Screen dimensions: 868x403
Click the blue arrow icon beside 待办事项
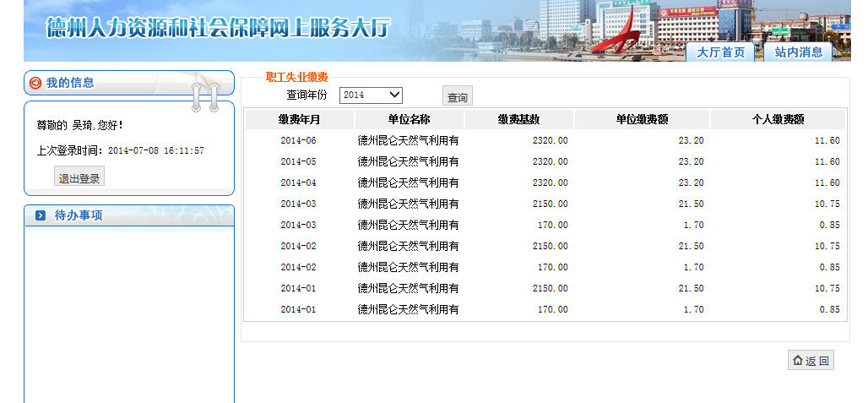coord(41,215)
